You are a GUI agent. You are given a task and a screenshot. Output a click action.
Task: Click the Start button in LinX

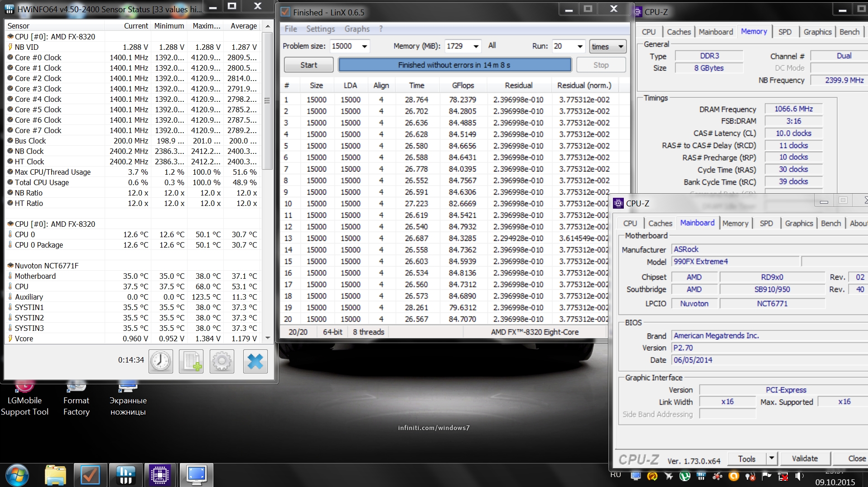309,65
